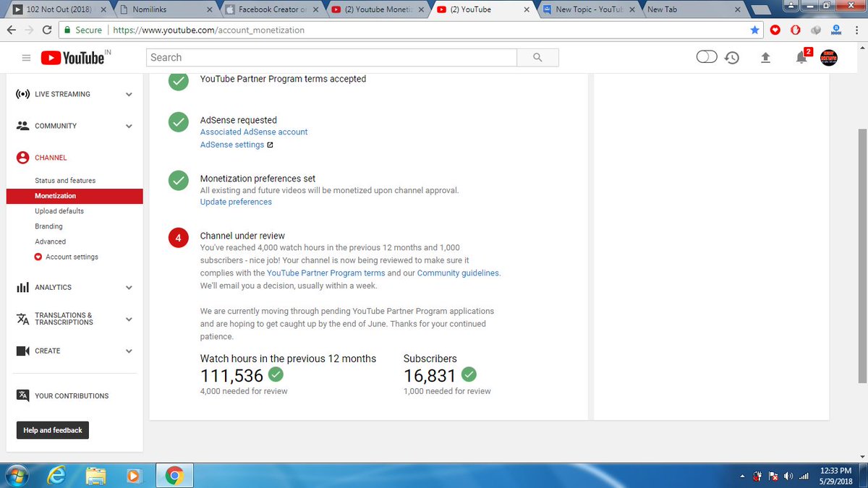Open the media player taskbar icon
Image resolution: width=868 pixels, height=488 pixels.
(x=134, y=476)
